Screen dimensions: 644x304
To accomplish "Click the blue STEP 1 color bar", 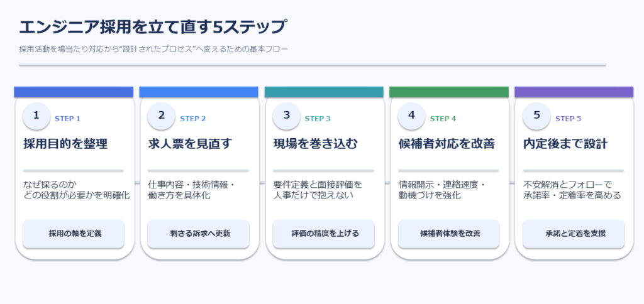I will 74,92.
